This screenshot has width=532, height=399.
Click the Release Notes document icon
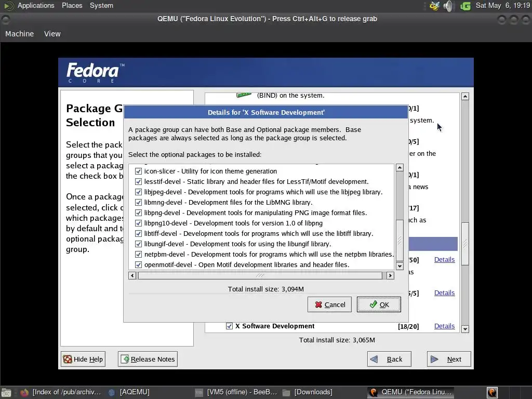click(125, 359)
